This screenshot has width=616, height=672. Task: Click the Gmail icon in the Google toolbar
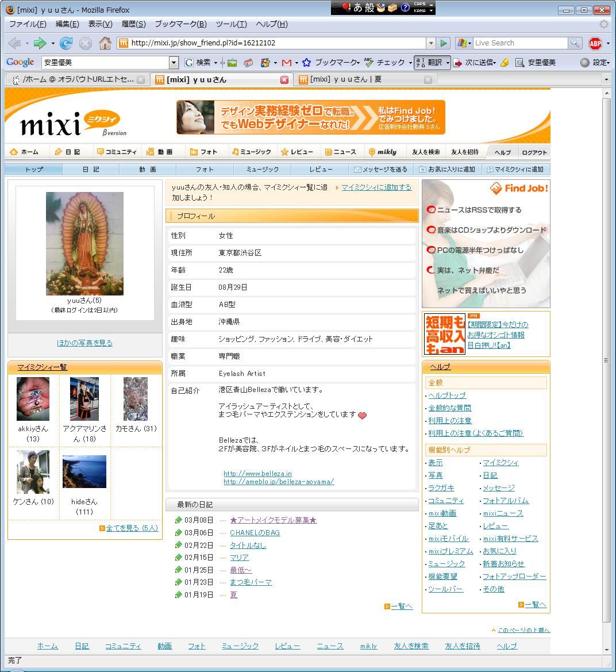click(x=286, y=63)
